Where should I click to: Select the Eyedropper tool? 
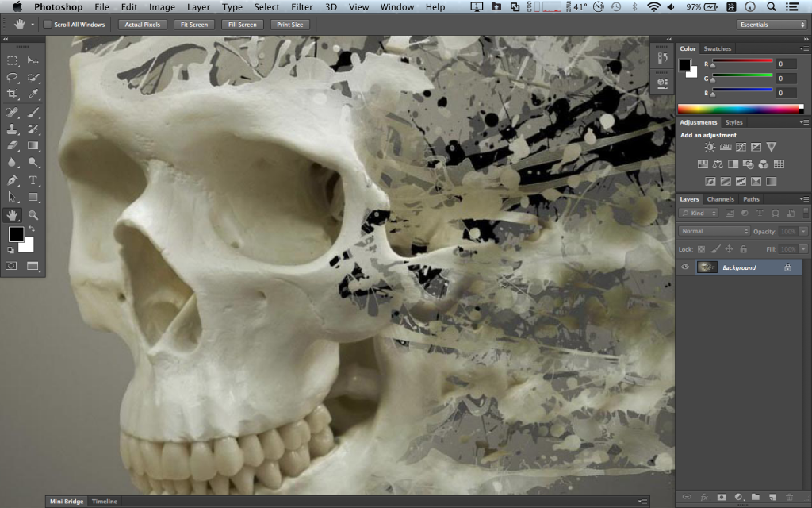[33, 94]
